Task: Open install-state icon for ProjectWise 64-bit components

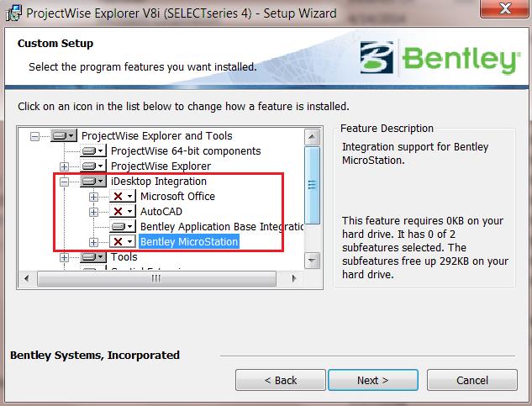Action: click(93, 150)
